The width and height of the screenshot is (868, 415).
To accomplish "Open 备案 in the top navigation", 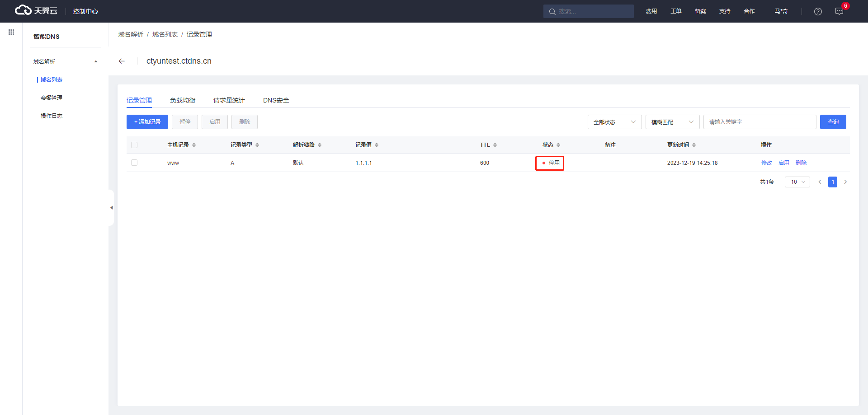I will pos(700,11).
